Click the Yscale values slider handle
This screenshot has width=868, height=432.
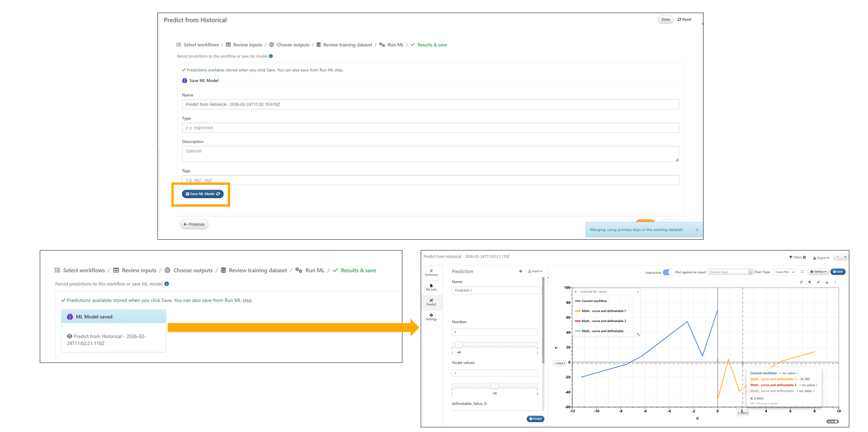[494, 386]
